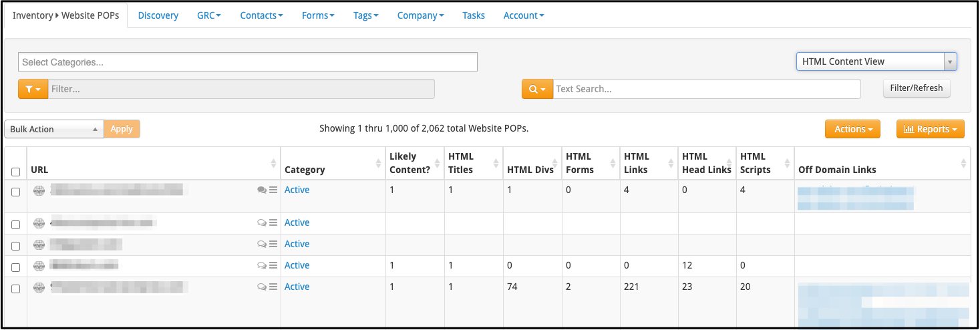This screenshot has width=980, height=330.
Task: Click the blurred off-domain links in the row with 4 HTML Links
Action: point(856,198)
